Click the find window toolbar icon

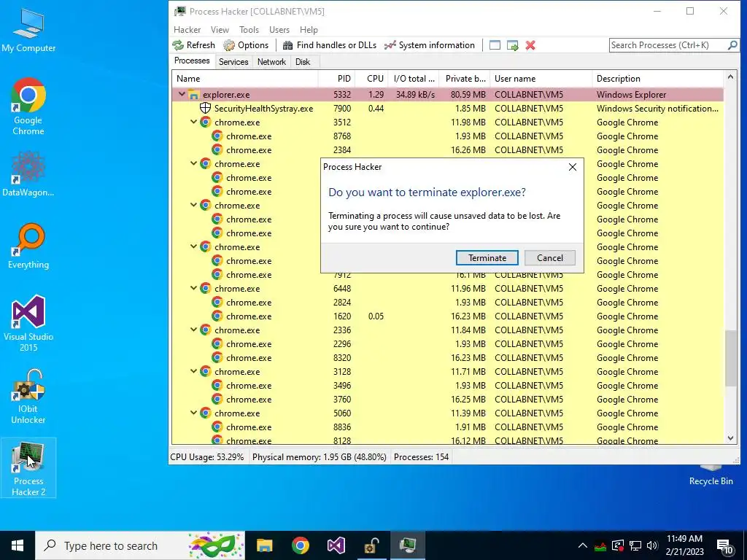pyautogui.click(x=495, y=45)
